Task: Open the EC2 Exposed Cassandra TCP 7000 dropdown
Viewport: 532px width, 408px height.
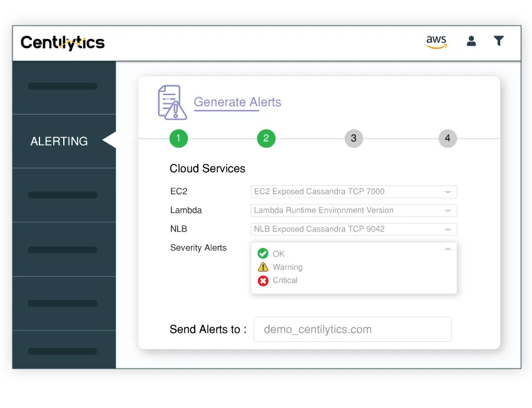Action: click(354, 191)
